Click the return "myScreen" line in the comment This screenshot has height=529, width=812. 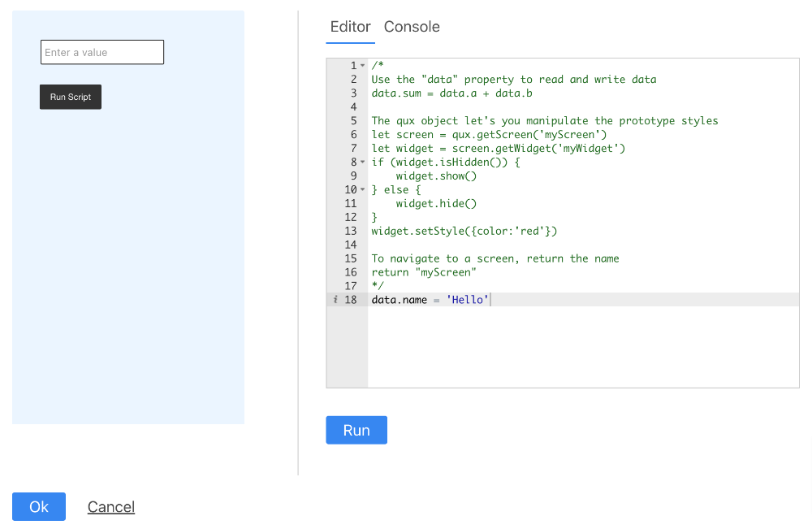pyautogui.click(x=424, y=272)
